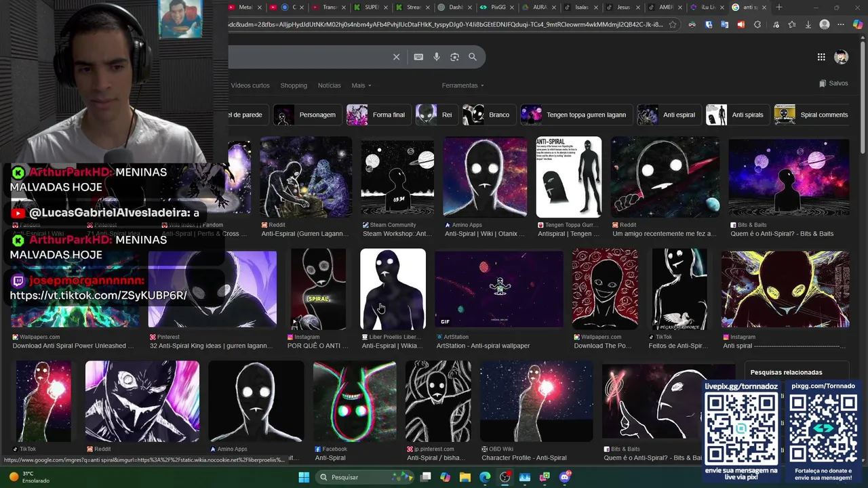
Task: Run the search with magnifier icon
Action: tap(473, 57)
